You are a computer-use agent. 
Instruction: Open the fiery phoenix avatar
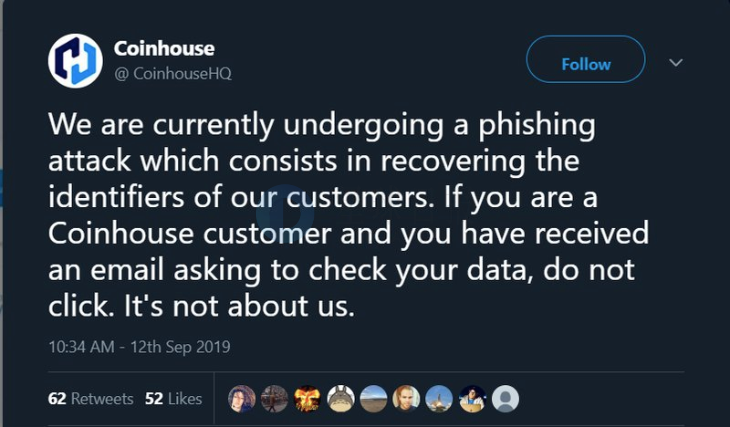pos(307,399)
